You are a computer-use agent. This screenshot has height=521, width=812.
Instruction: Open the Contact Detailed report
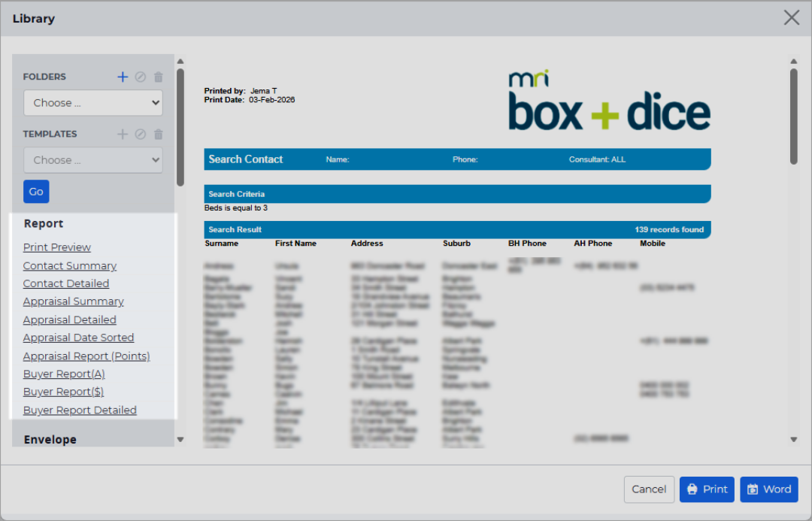point(66,283)
